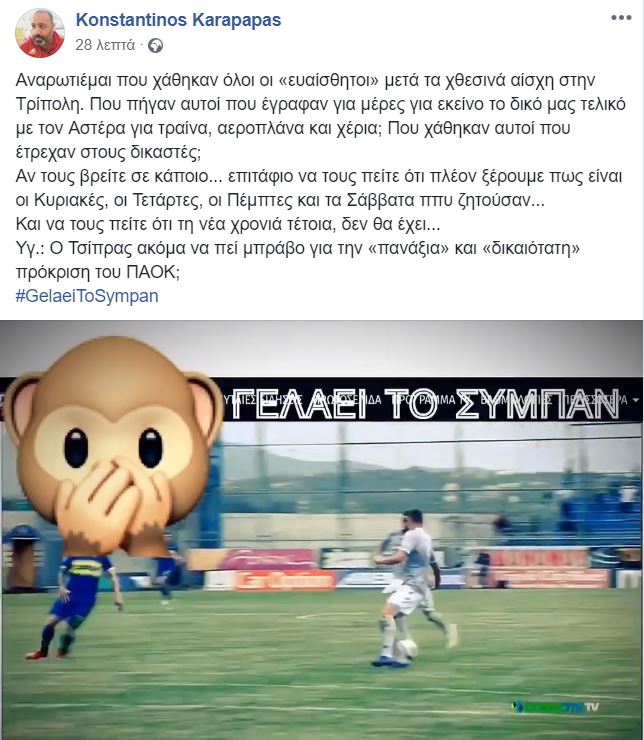Open the attached football match image
This screenshot has width=644, height=740.
322,530
